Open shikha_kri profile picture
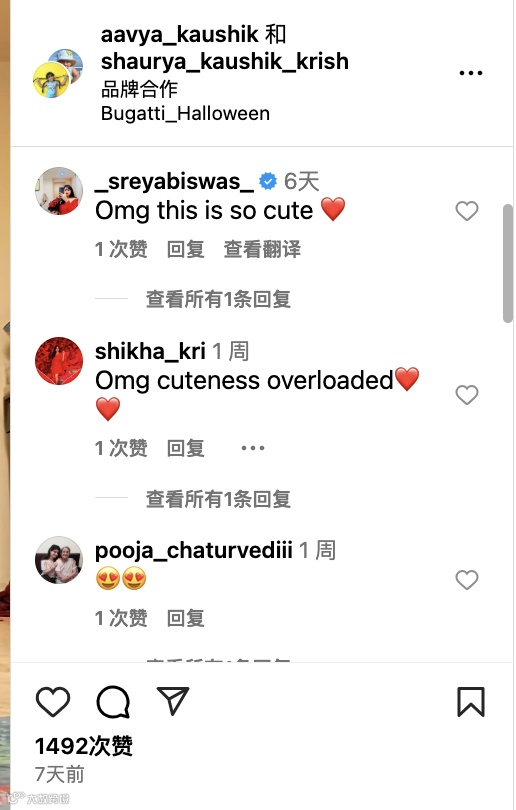516x810 pixels. click(x=59, y=361)
